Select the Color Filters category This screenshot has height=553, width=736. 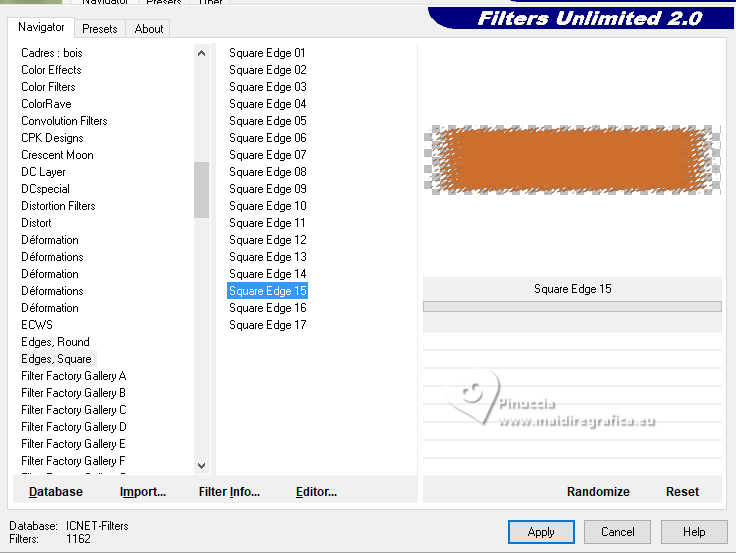(48, 87)
